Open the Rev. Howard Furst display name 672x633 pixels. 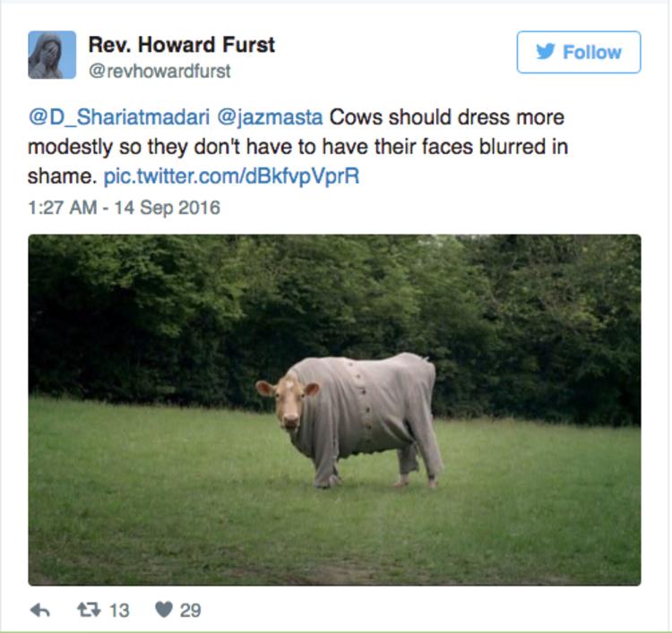pos(182,45)
